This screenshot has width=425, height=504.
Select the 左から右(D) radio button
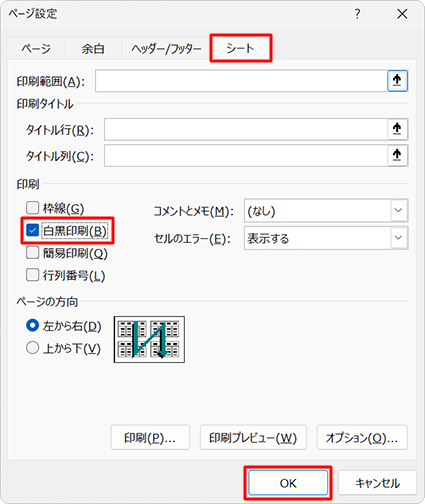pos(32,326)
